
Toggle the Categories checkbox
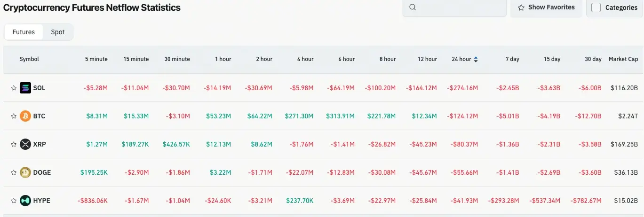(x=596, y=8)
